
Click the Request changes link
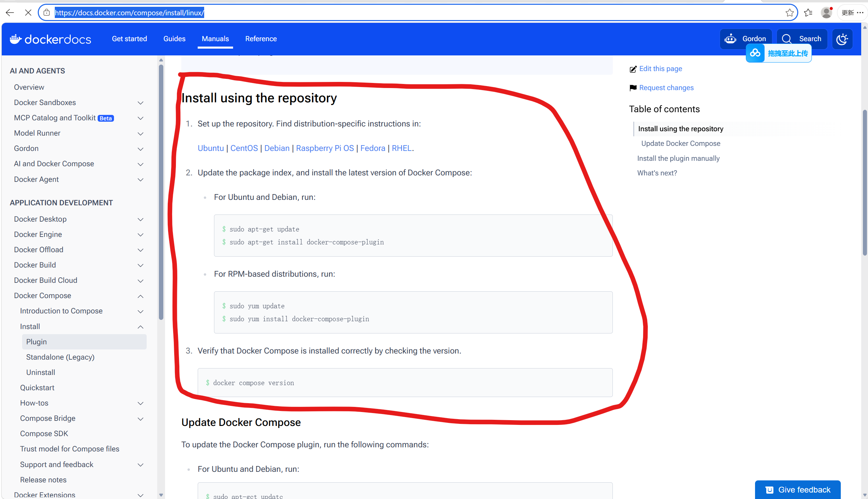(x=666, y=88)
